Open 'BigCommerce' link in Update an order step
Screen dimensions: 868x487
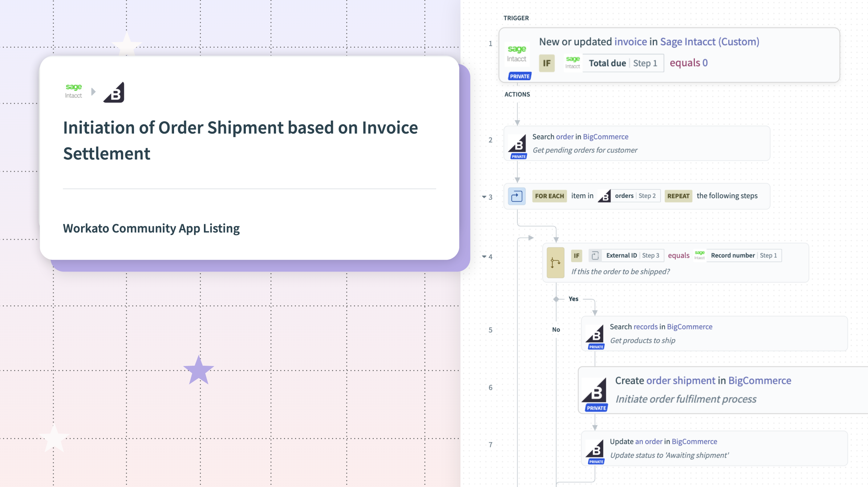tap(694, 441)
